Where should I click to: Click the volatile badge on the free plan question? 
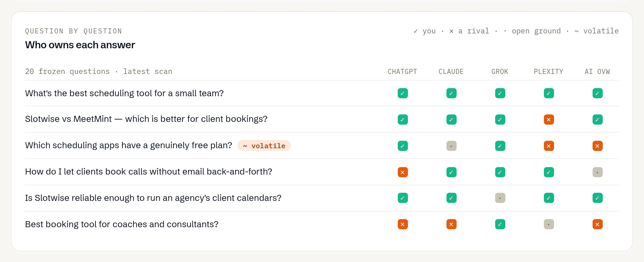pos(264,146)
